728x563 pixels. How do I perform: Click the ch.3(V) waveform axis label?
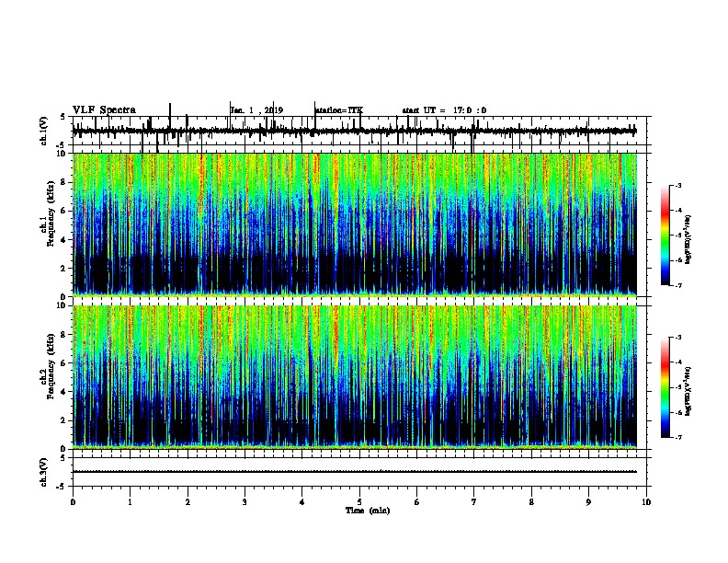coord(44,472)
